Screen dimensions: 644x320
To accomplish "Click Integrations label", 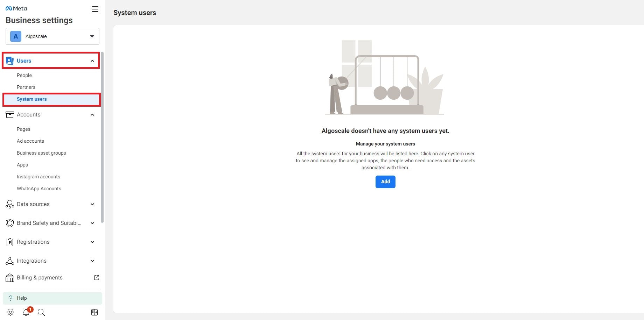I will click(31, 261).
